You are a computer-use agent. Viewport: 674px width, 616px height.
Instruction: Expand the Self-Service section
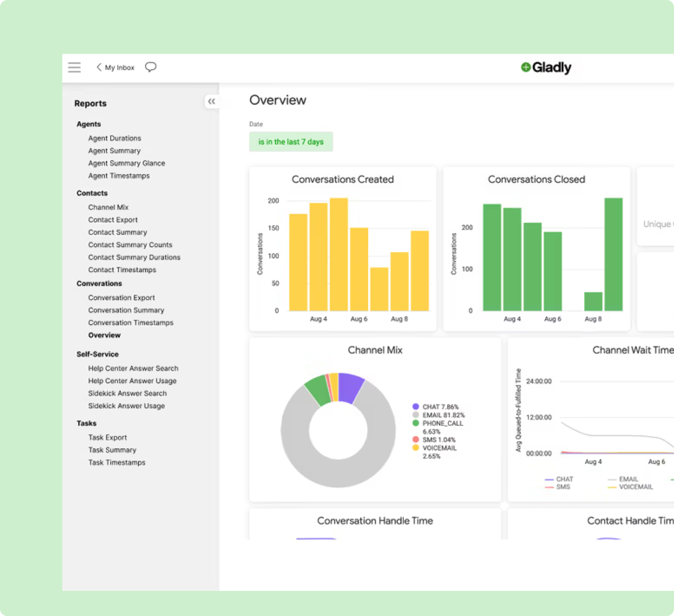pos(98,354)
